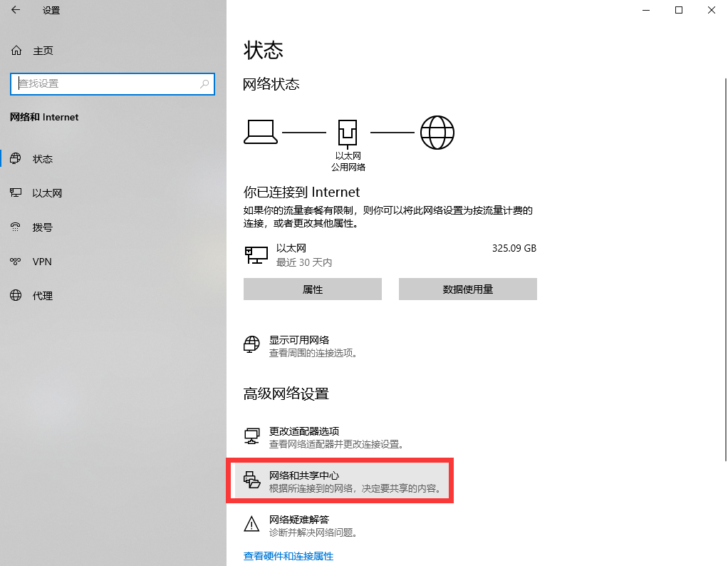Click the 状态 globe icon in sidebar
728x566 pixels.
coord(16,158)
